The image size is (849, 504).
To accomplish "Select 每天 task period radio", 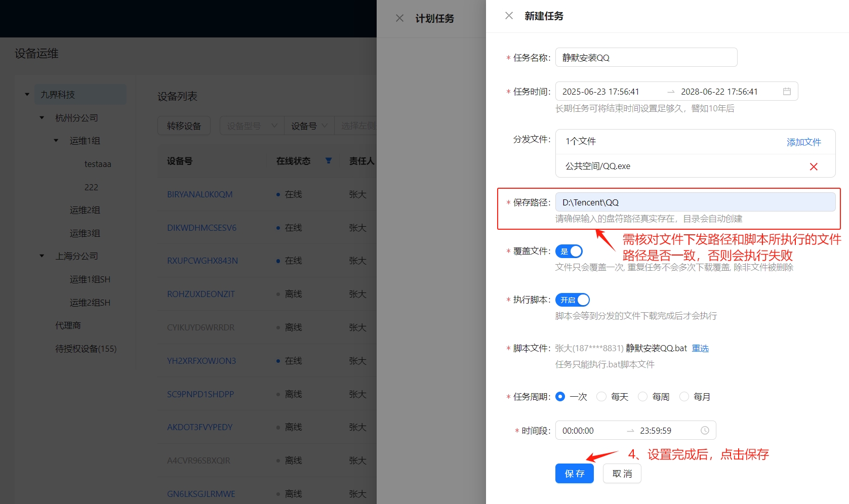I will [x=601, y=397].
